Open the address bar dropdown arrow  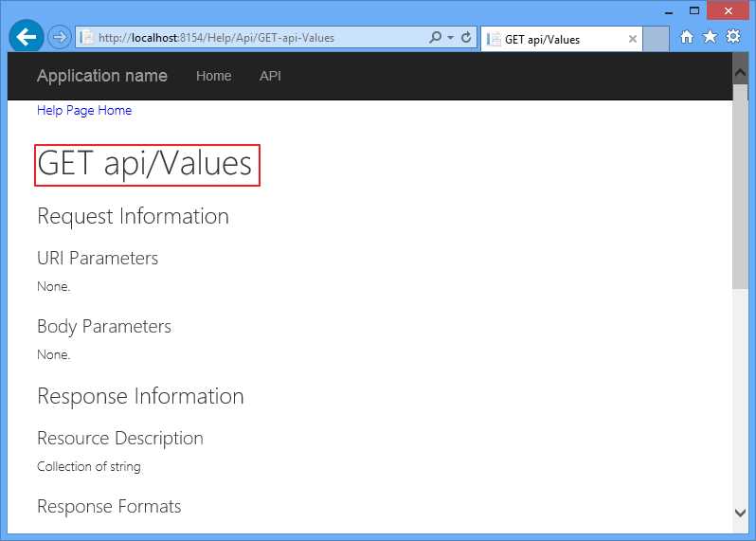[450, 37]
